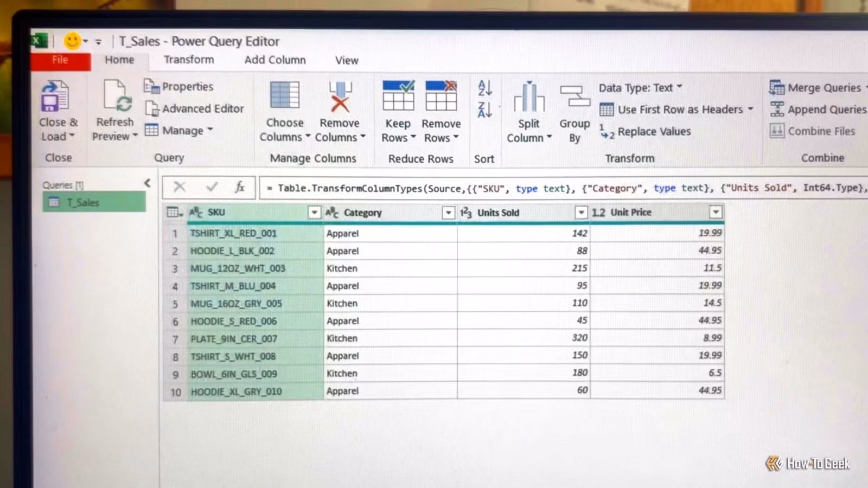Screen dimensions: 868x488
Task: Click the smiley feedback icon
Action: pos(72,41)
